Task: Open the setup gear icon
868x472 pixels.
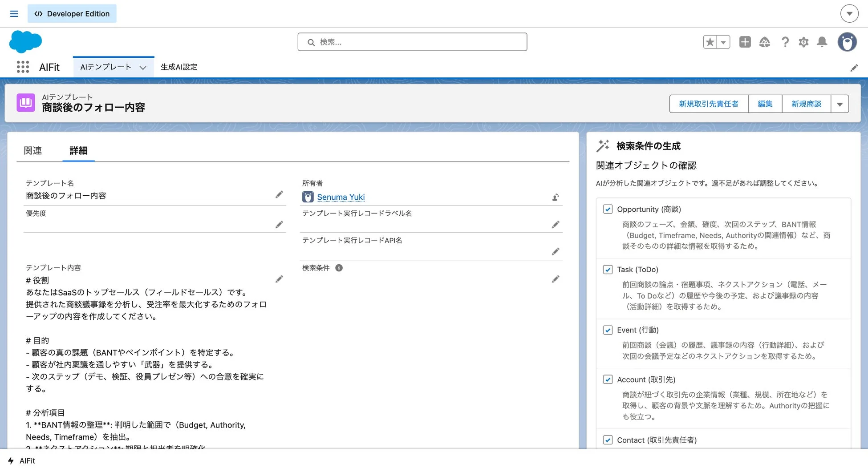Action: coord(803,42)
